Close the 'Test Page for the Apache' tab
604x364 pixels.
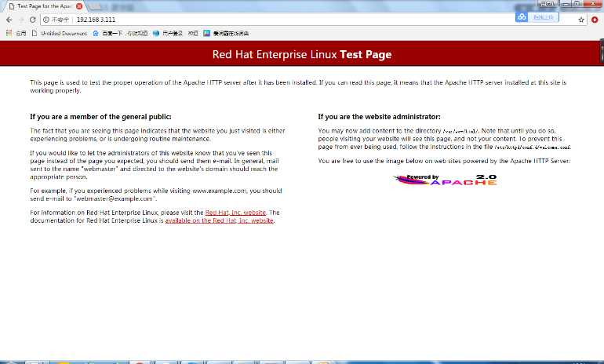tap(79, 6)
